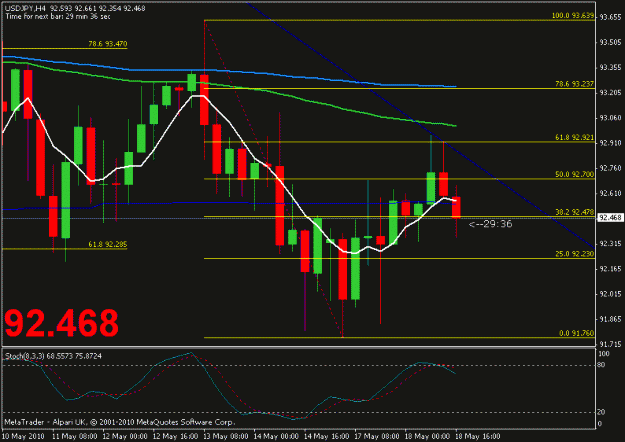Click '18 May 16:00' on the time axis
Viewport: 625px width, 442px height.
click(x=477, y=436)
